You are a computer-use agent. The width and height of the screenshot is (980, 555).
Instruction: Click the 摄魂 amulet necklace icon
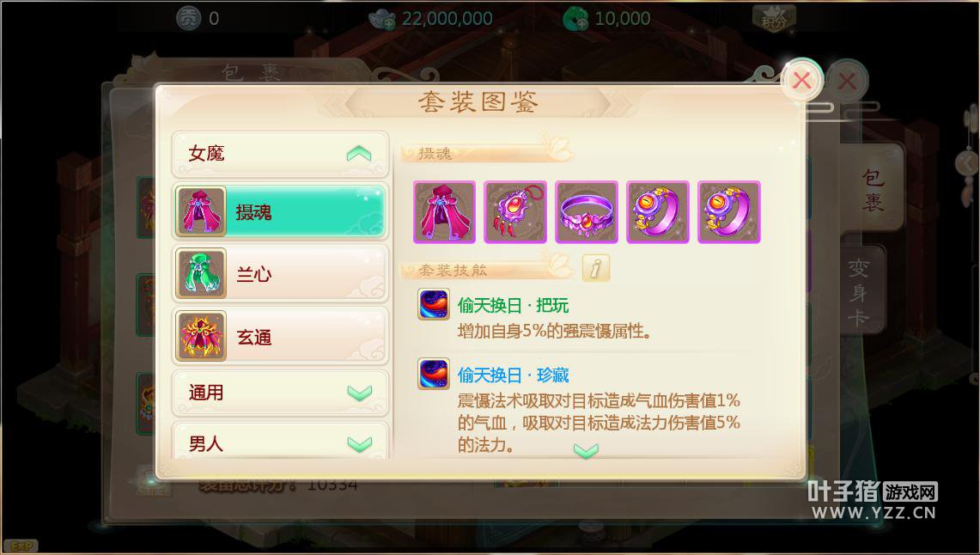tap(515, 212)
